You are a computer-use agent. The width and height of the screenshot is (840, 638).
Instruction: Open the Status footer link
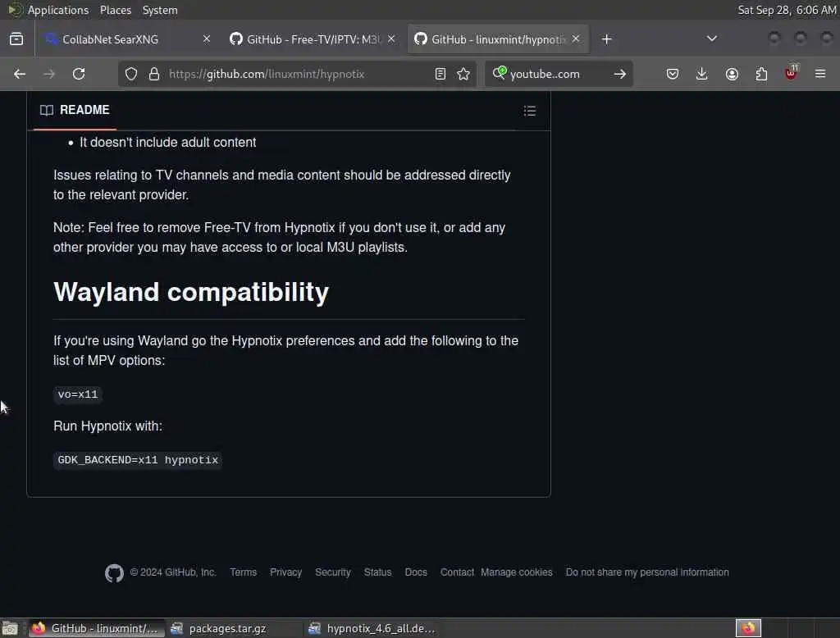377,572
